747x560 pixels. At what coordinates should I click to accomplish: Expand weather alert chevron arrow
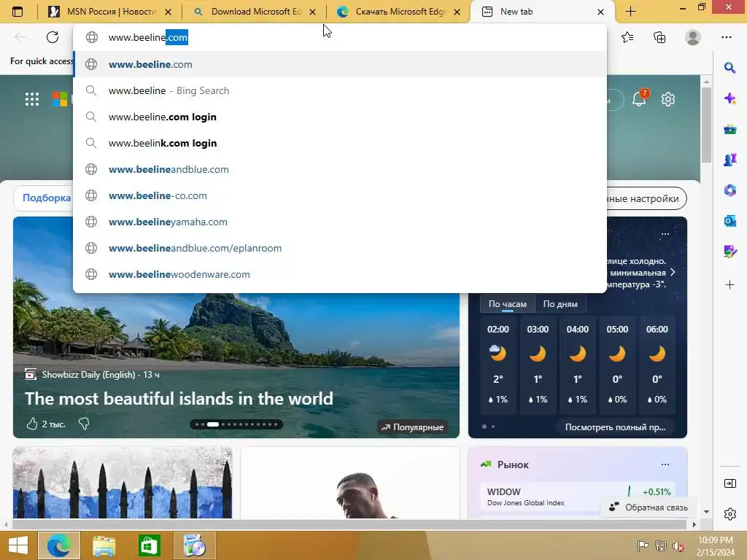(673, 273)
